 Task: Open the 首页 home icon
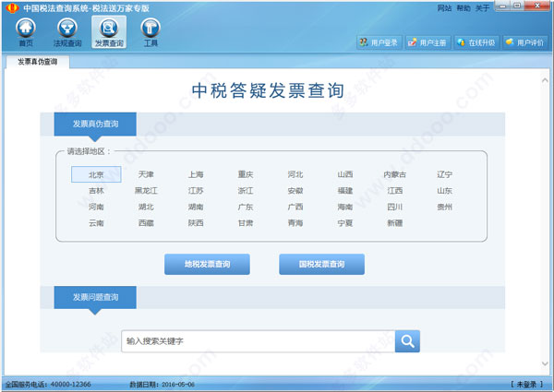click(x=26, y=32)
